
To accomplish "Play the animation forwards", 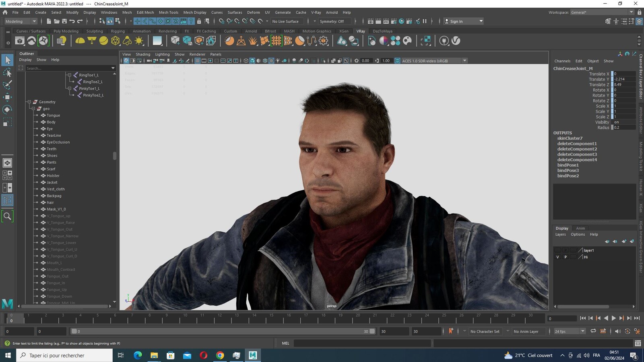I will [614, 318].
